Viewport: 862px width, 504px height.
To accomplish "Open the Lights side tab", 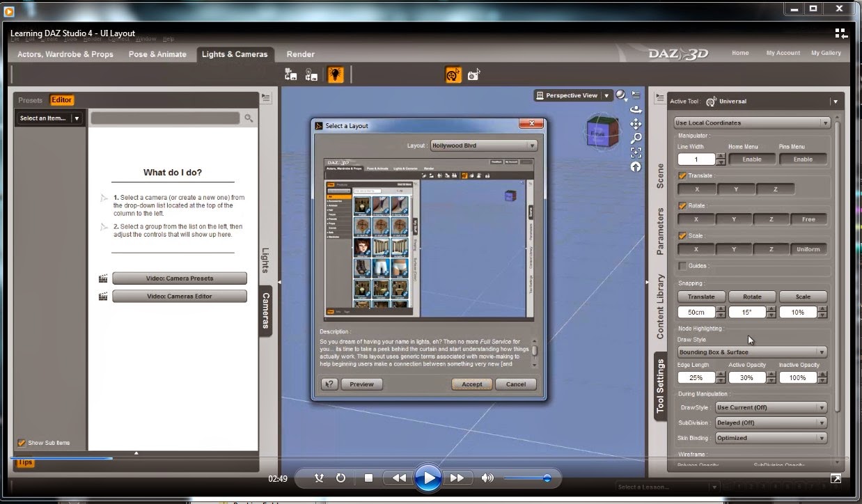I will tap(265, 260).
